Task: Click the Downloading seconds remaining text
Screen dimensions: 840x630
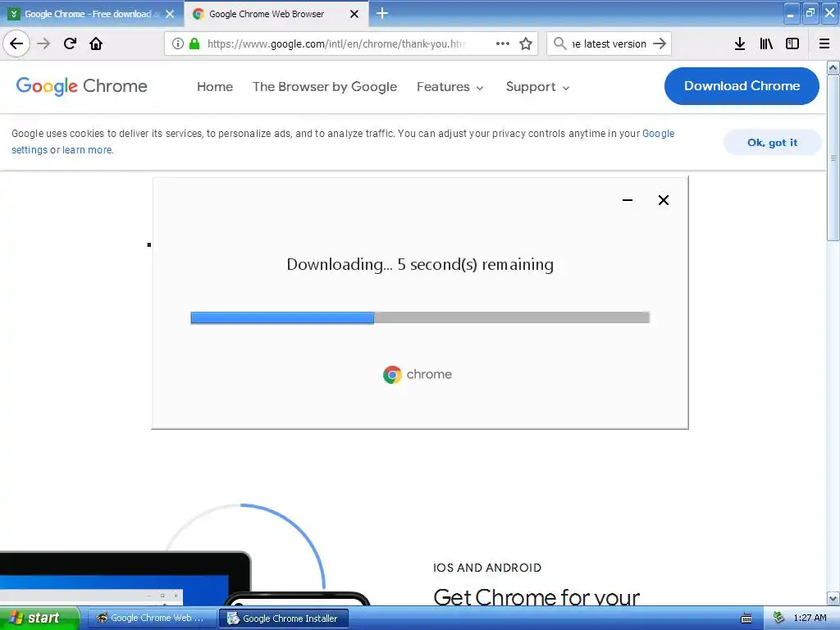Action: pyautogui.click(x=420, y=264)
